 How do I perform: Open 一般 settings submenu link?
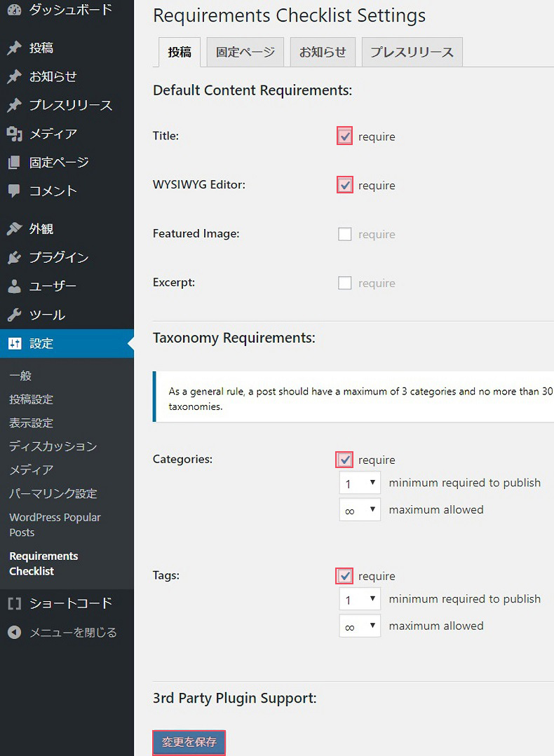click(20, 376)
